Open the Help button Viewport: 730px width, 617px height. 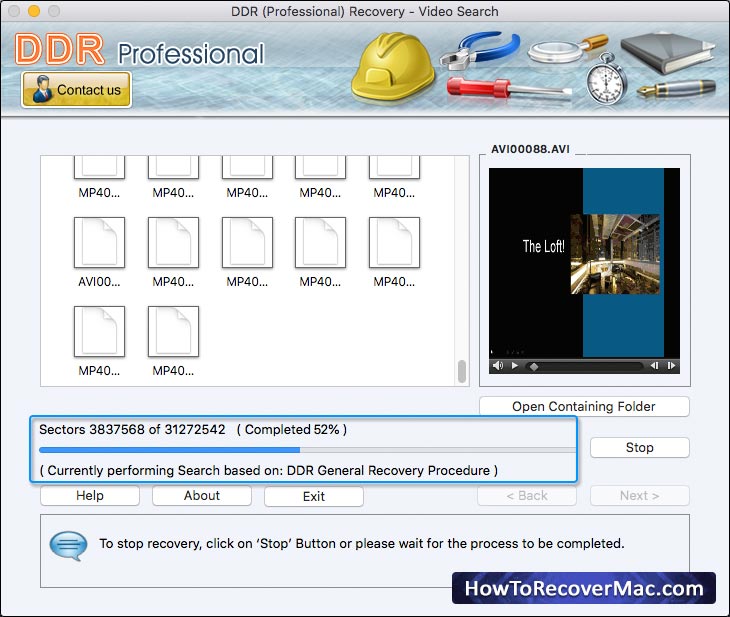(90, 495)
